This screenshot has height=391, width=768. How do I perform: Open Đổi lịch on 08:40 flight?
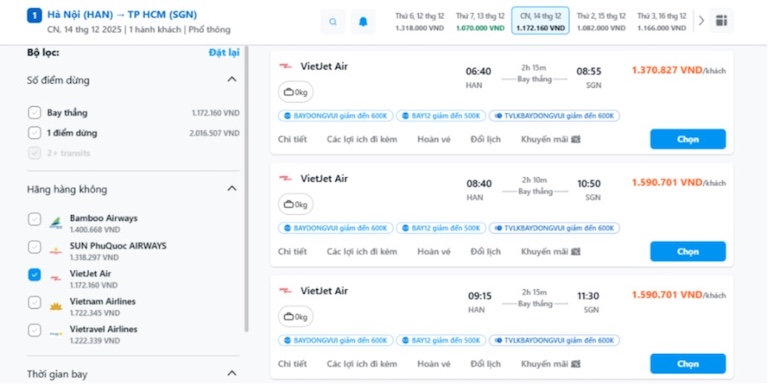pyautogui.click(x=485, y=251)
